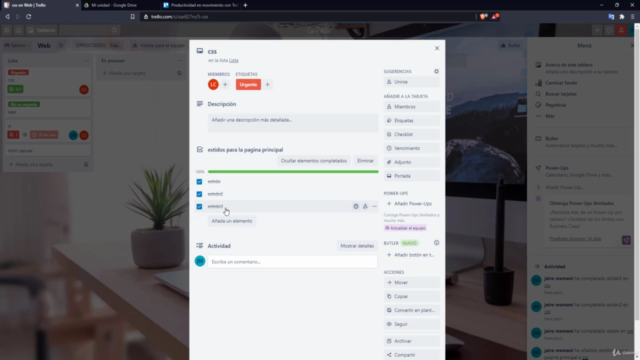Open Miembros in add-to-card section
The width and height of the screenshot is (640, 360).
click(x=411, y=107)
